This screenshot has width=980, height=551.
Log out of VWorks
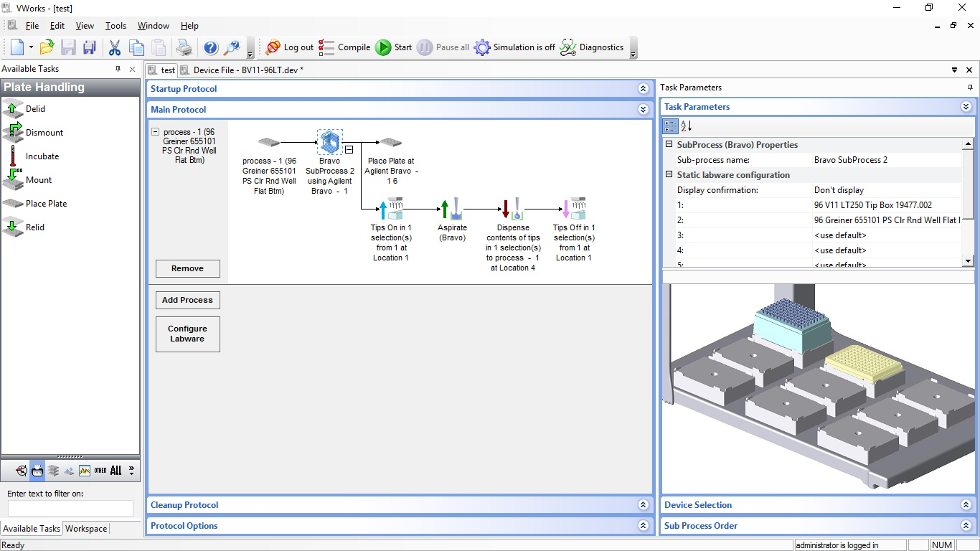[289, 47]
